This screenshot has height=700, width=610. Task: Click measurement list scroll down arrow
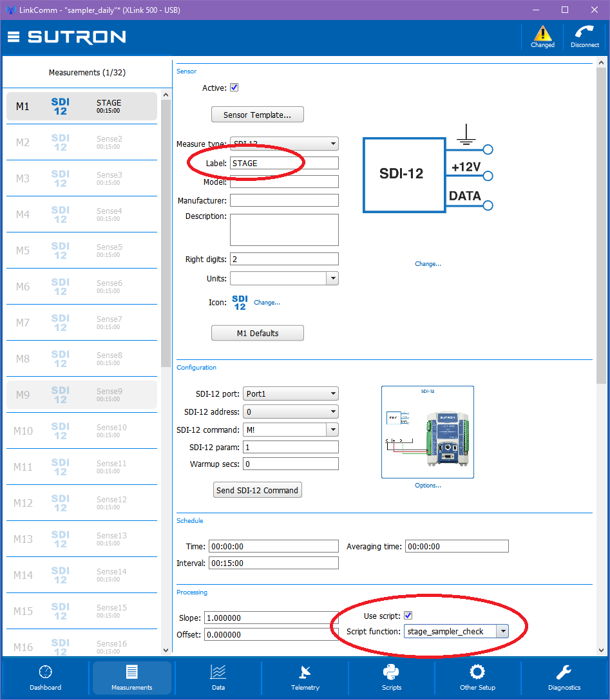[x=166, y=650]
